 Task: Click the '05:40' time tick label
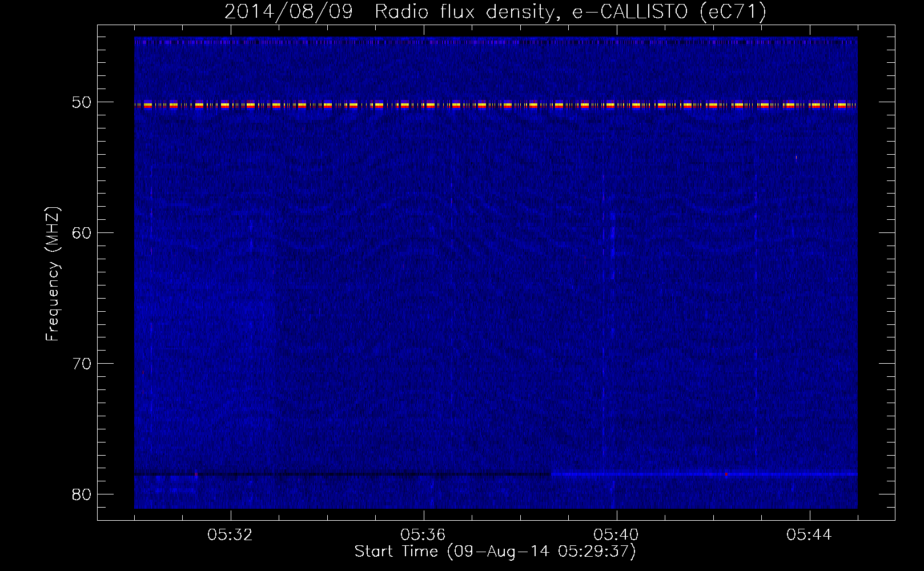(616, 535)
